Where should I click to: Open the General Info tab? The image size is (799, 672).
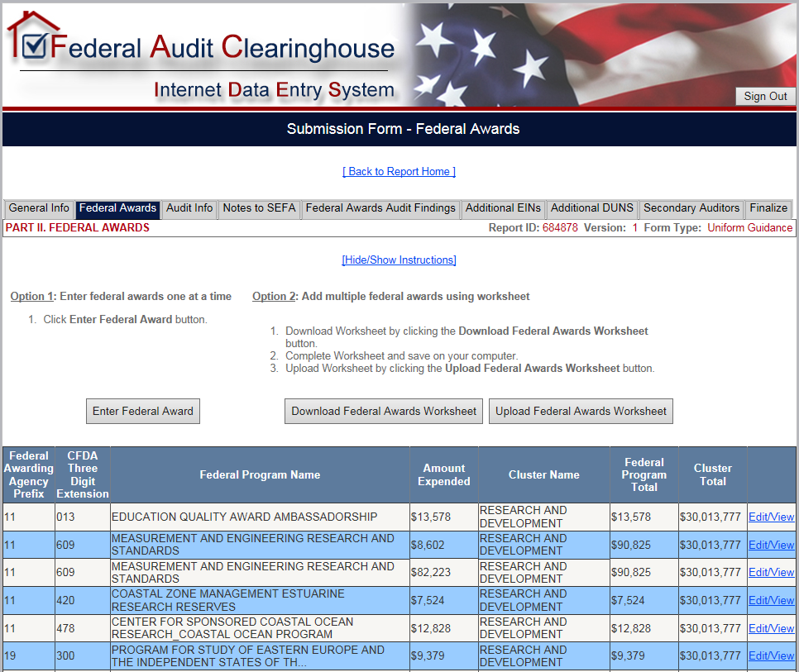coord(39,208)
